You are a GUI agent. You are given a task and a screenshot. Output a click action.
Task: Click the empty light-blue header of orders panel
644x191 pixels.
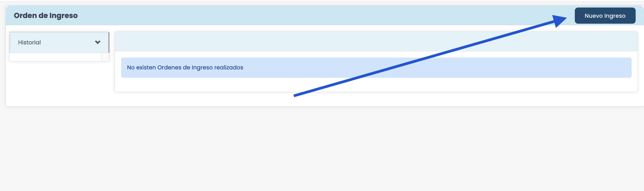click(x=376, y=41)
